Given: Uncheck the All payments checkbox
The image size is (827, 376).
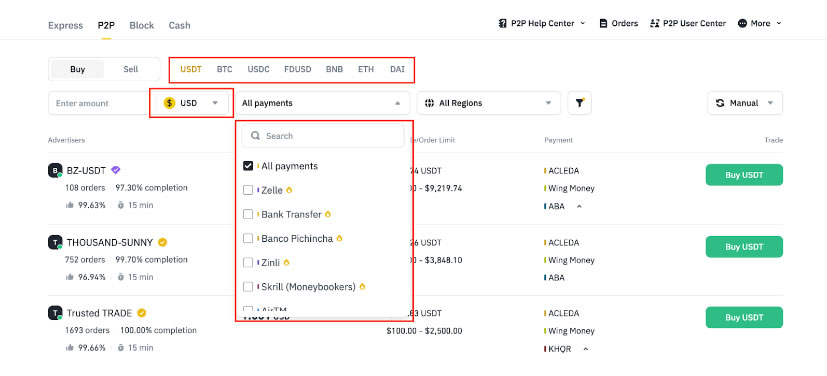Looking at the screenshot, I should click(248, 166).
